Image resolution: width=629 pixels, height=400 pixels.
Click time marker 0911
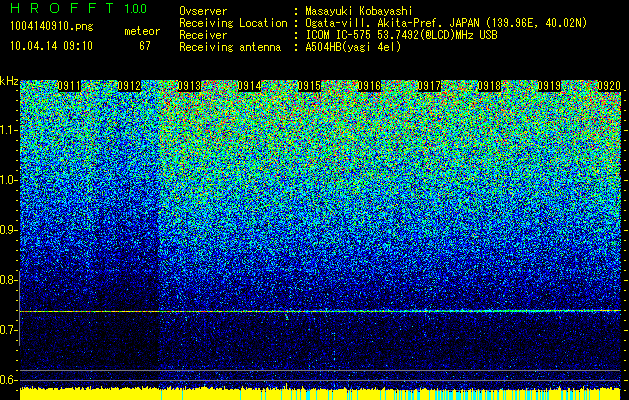(x=69, y=86)
